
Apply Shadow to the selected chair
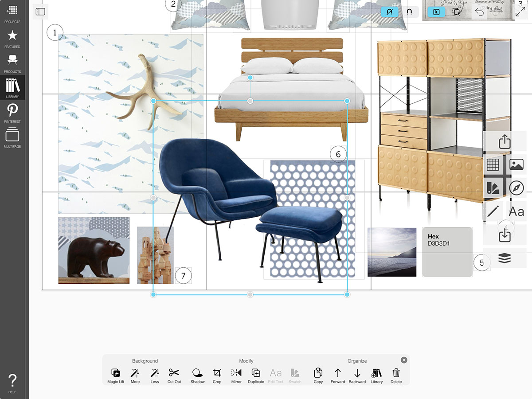point(197,376)
